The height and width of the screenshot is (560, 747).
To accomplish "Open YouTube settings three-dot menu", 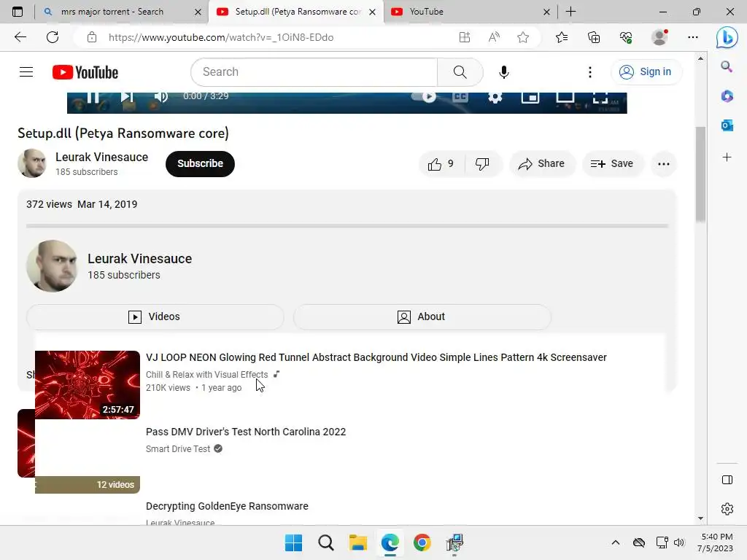I will (x=589, y=72).
